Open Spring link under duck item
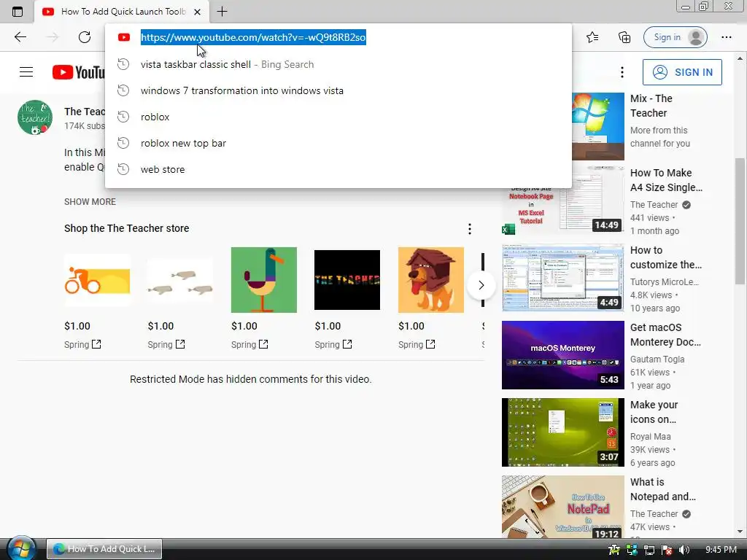 pos(249,344)
